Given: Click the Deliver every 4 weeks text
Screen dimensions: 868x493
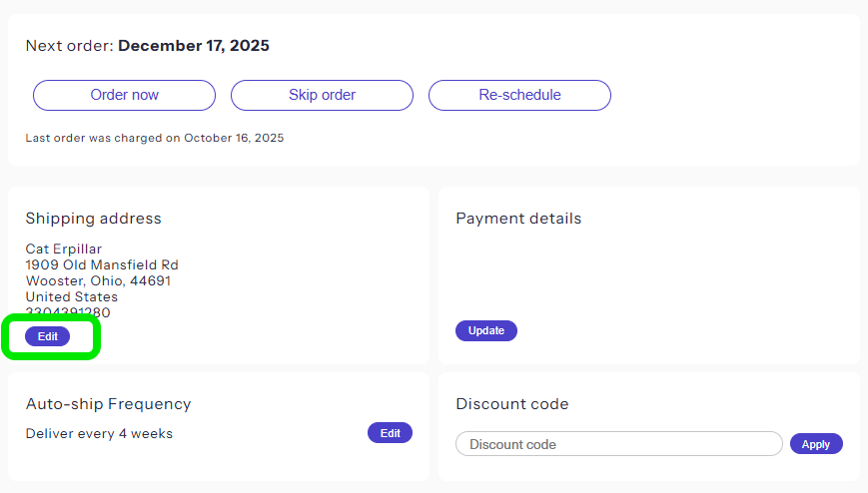Looking at the screenshot, I should pyautogui.click(x=99, y=434).
